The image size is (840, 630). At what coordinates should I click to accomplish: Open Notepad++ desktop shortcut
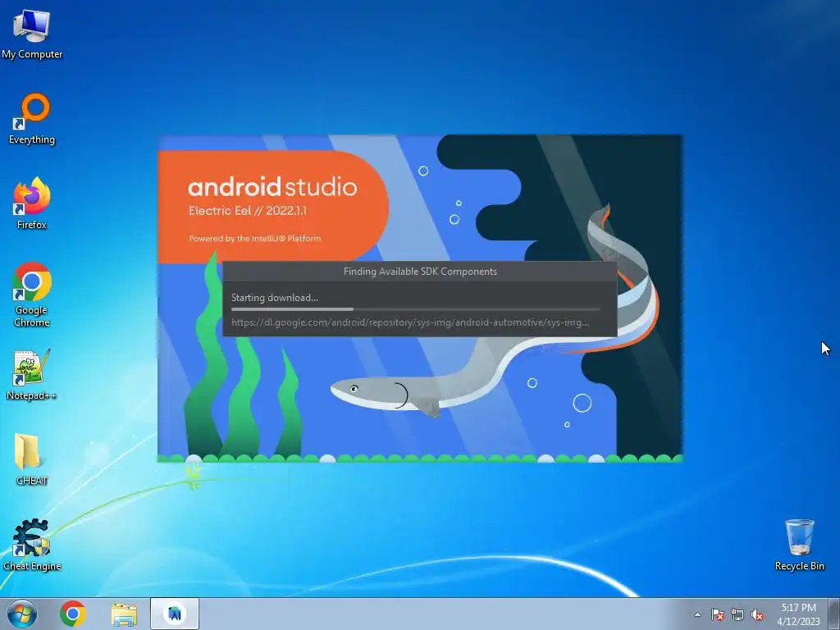click(32, 374)
